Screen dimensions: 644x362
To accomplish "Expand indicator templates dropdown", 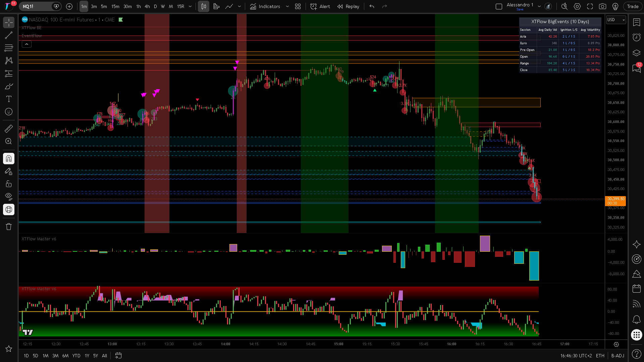I will [287, 6].
